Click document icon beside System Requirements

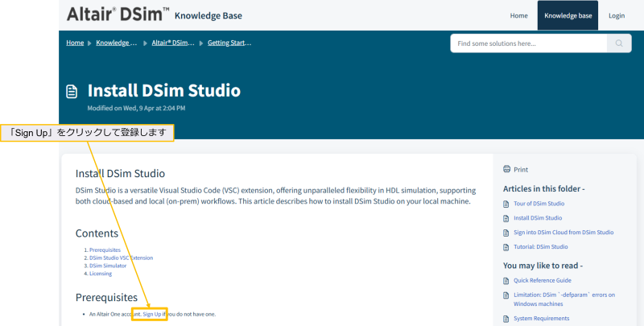coord(506,319)
